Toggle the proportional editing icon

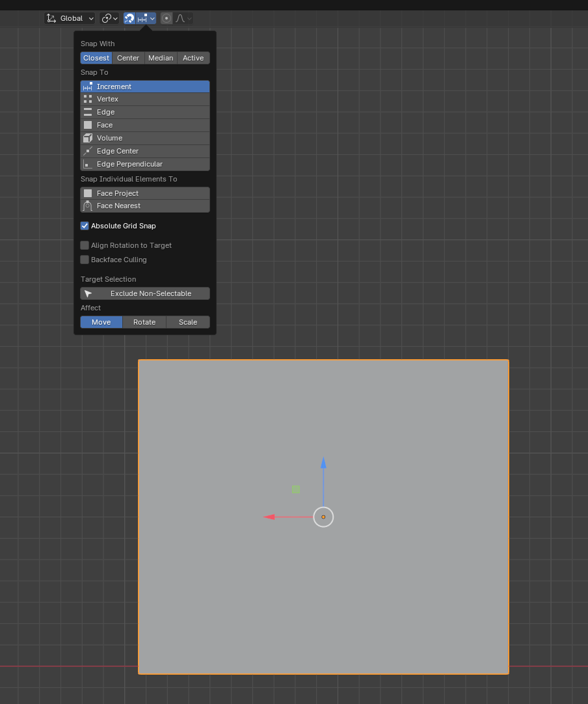[x=167, y=18]
